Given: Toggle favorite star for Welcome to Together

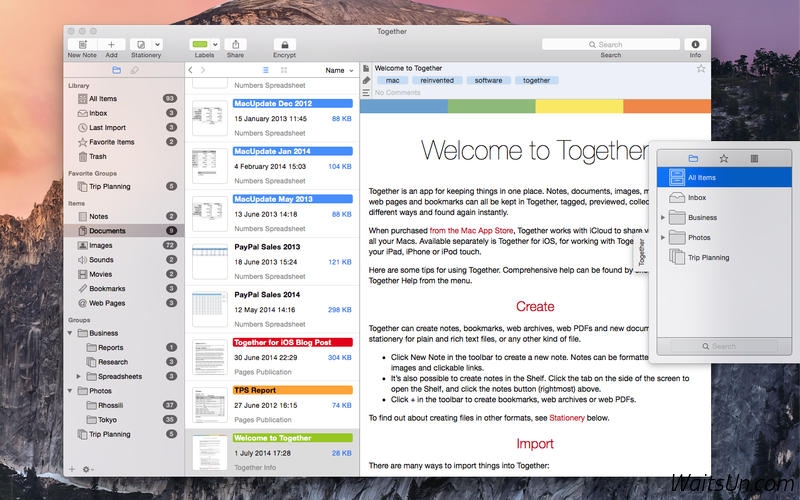Looking at the screenshot, I should (701, 68).
